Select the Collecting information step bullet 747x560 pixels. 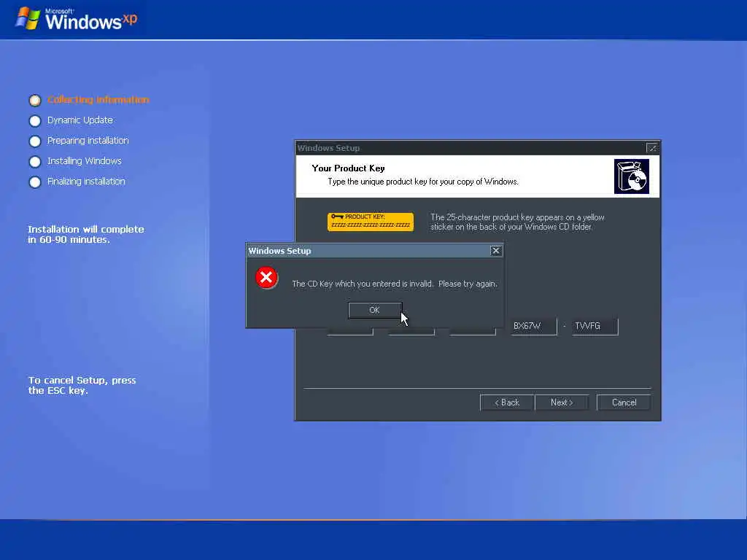35,100
